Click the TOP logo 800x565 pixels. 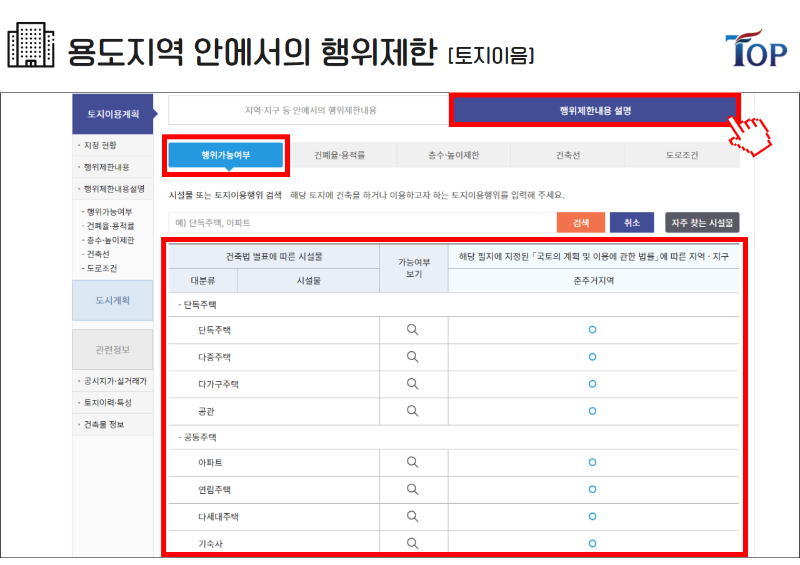pyautogui.click(x=756, y=48)
